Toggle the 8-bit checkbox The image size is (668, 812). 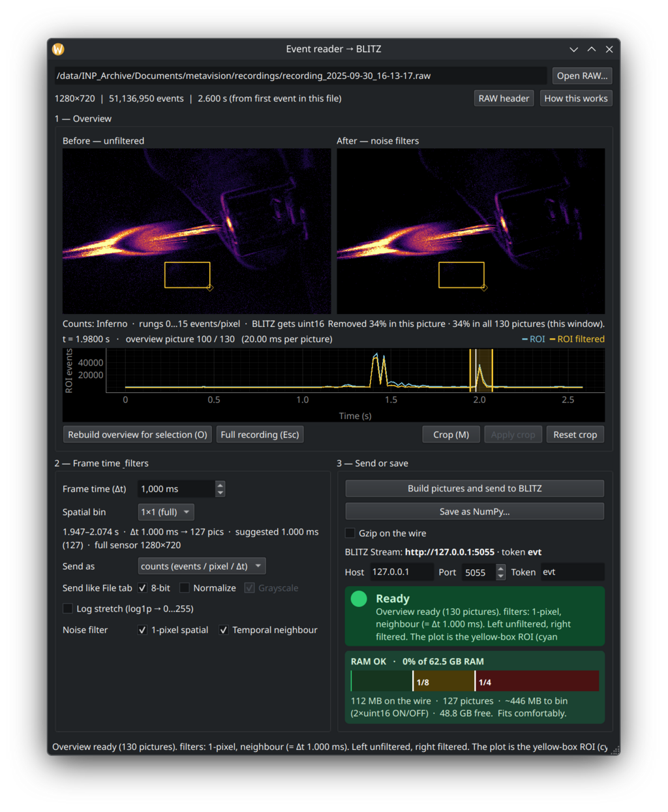(x=142, y=588)
